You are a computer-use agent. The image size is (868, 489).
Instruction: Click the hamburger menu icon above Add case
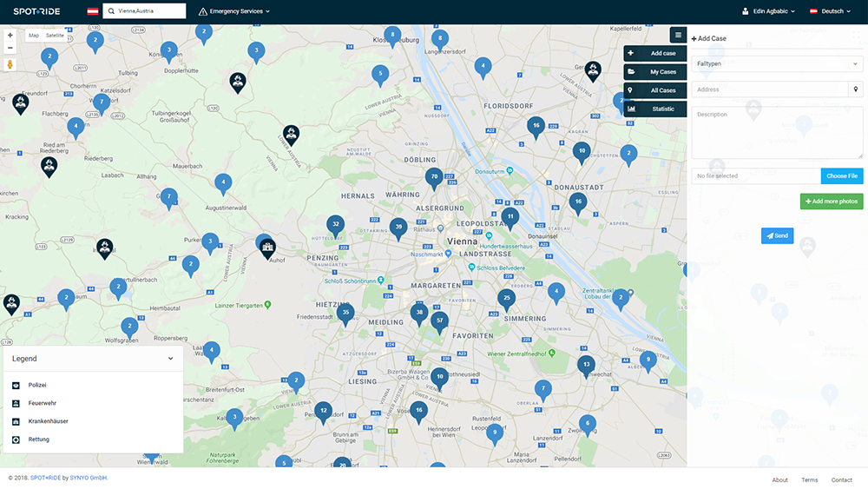(x=678, y=35)
